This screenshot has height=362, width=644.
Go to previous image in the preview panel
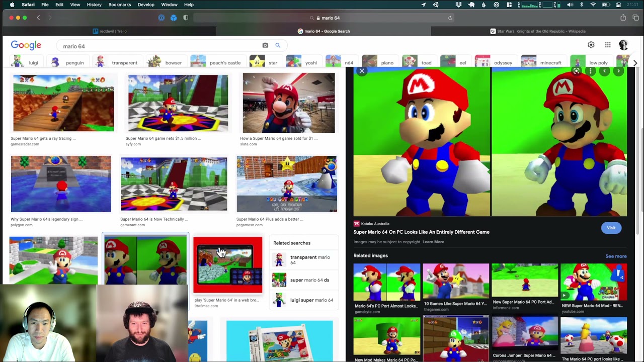tap(604, 71)
